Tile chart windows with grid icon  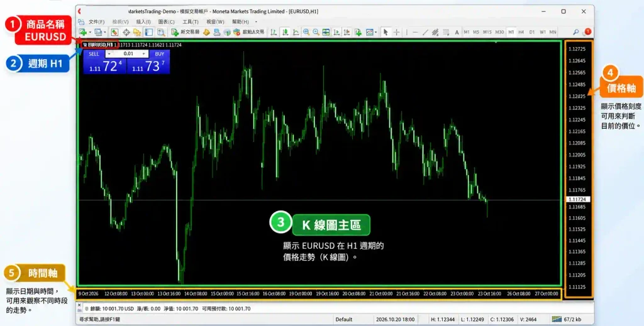point(326,32)
